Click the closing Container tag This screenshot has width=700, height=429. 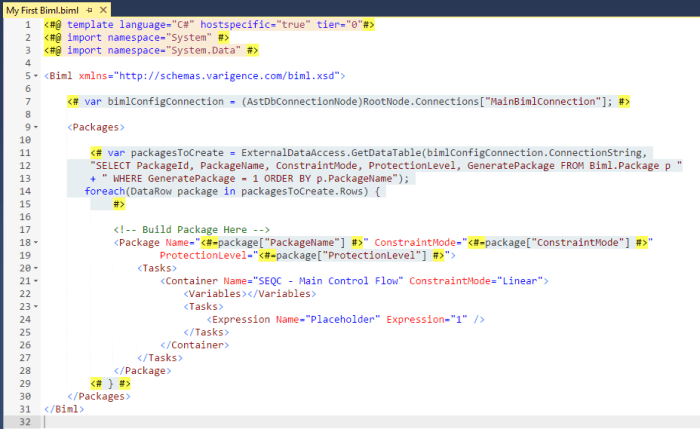coord(195,345)
